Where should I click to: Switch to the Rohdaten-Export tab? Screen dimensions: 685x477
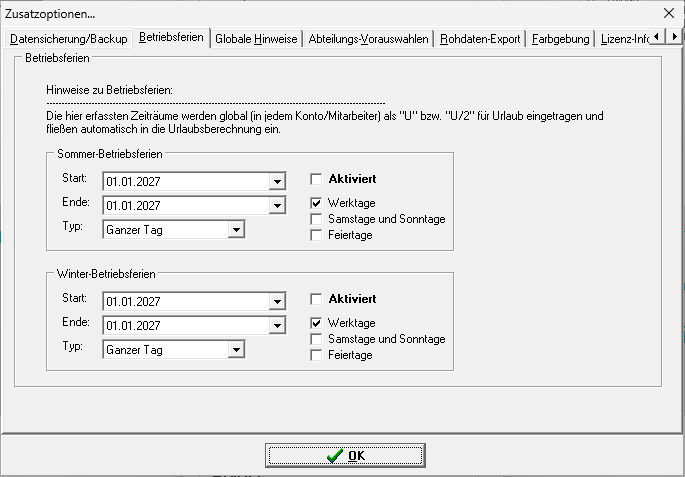point(480,39)
